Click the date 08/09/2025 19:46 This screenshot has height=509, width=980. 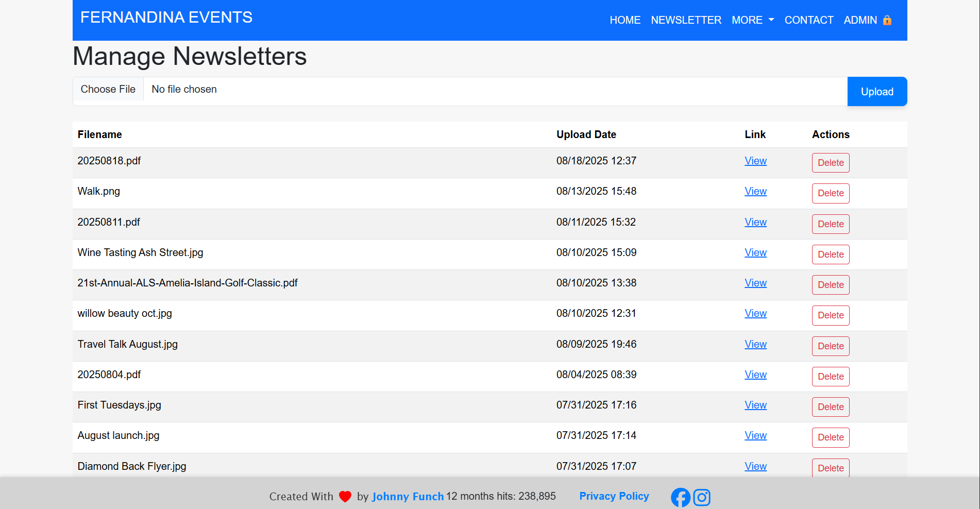[596, 344]
